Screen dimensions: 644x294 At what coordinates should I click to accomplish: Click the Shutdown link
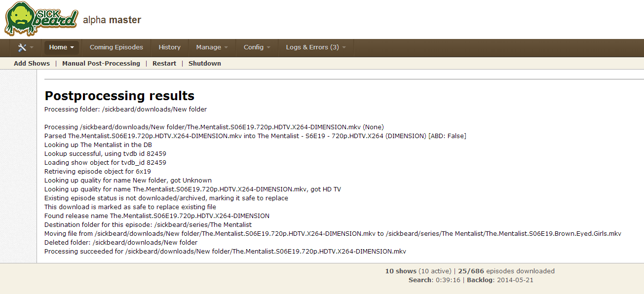205,63
